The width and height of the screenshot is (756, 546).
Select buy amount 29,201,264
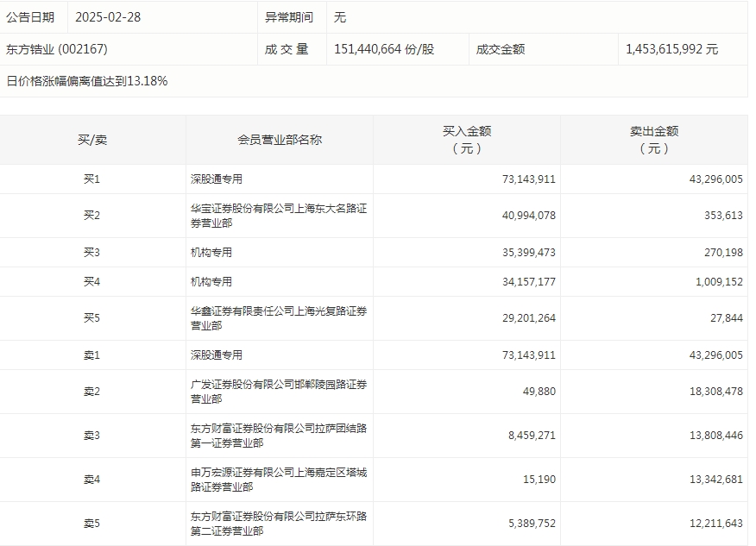[529, 318]
